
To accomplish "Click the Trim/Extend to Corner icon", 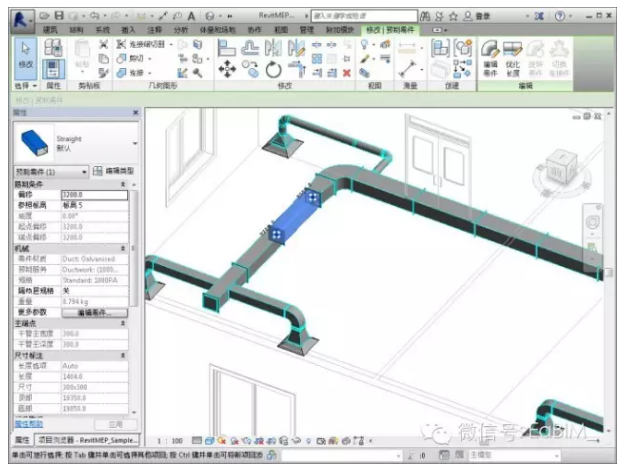I will click(x=296, y=70).
